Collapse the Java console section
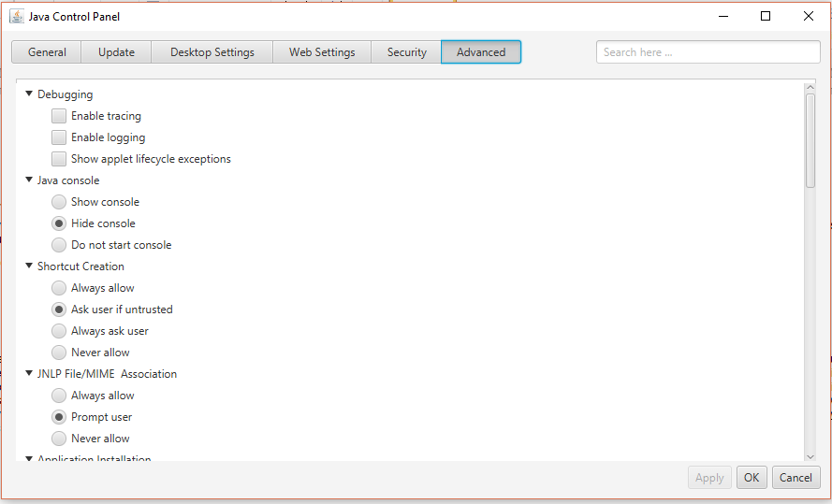Screen dimensions: 832x504 [x=29, y=180]
